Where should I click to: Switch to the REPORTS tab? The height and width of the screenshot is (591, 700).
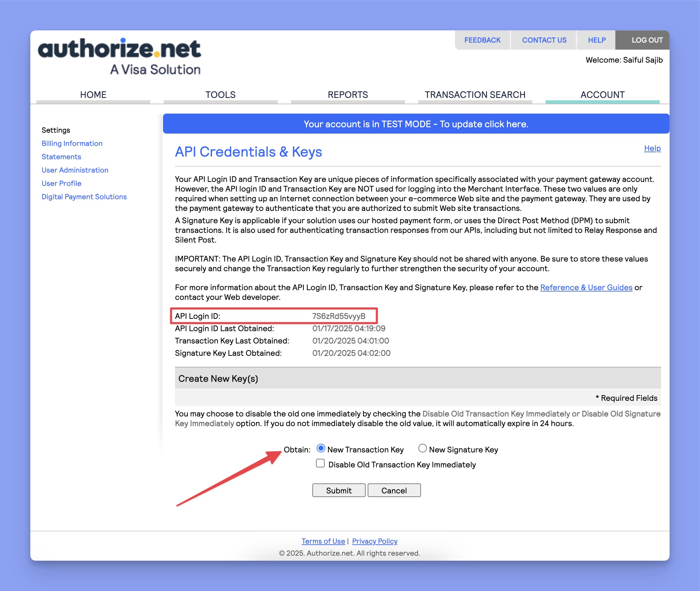tap(348, 95)
